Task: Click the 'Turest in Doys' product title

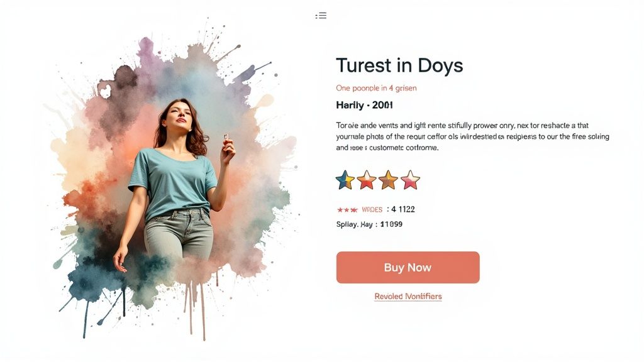Action: click(x=399, y=65)
